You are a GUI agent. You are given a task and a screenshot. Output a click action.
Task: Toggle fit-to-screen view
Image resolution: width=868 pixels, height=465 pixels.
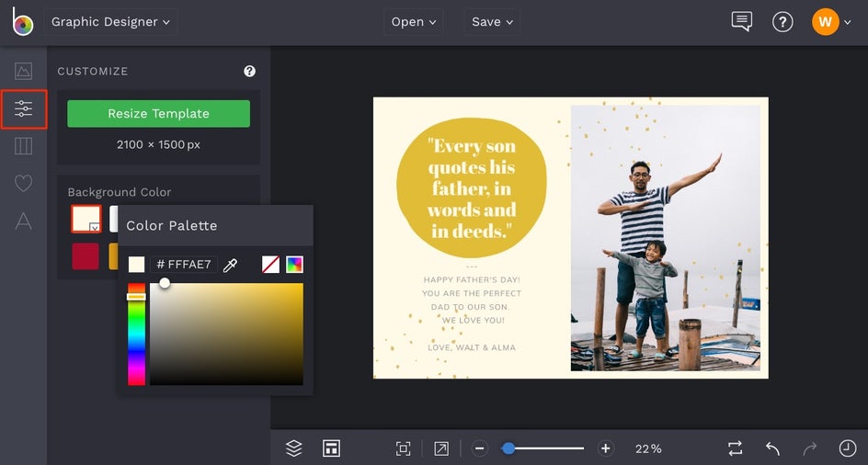(403, 448)
